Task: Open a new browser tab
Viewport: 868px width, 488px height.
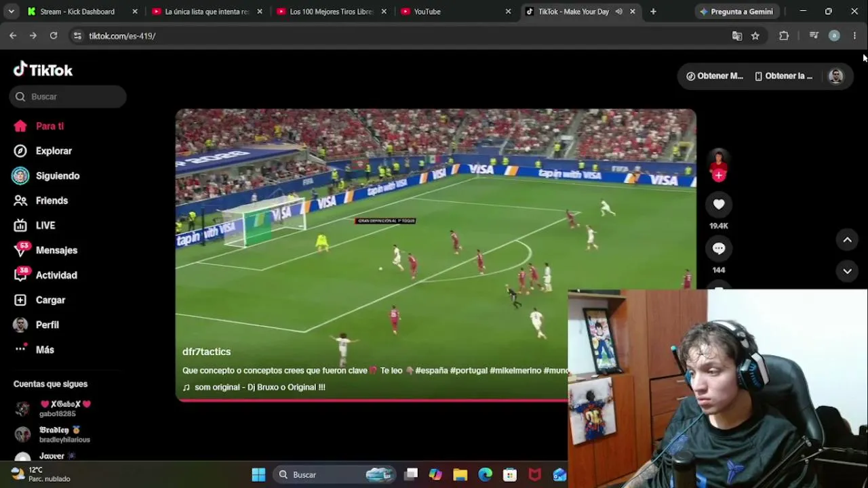Action: [653, 12]
